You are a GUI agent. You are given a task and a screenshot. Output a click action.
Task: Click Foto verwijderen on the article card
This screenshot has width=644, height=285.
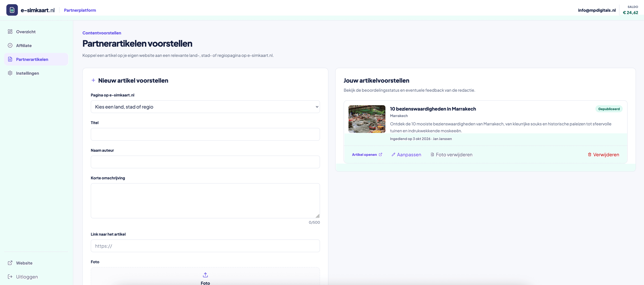click(x=451, y=155)
